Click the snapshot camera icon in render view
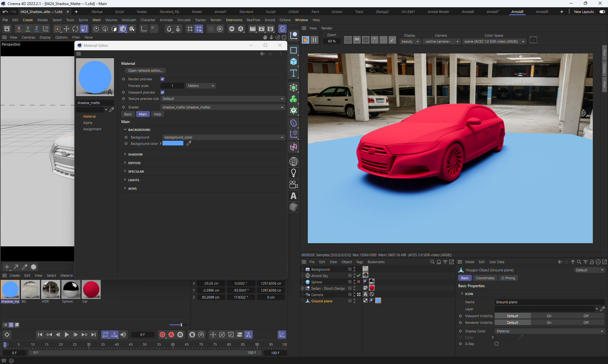608x364 pixels. [x=533, y=40]
